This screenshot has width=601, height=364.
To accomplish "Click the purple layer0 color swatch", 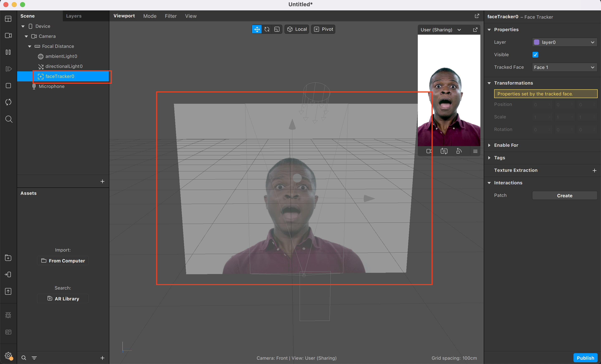I will point(537,42).
